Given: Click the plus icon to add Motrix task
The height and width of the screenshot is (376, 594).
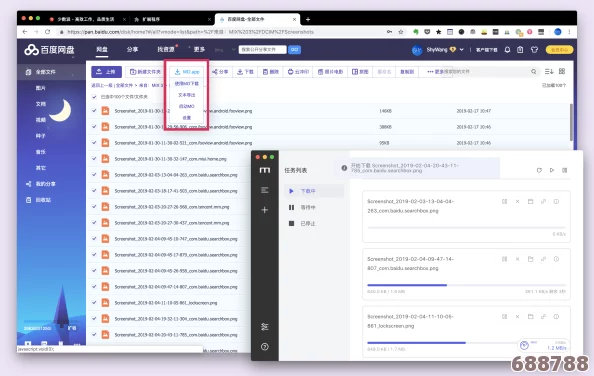Looking at the screenshot, I should point(265,210).
